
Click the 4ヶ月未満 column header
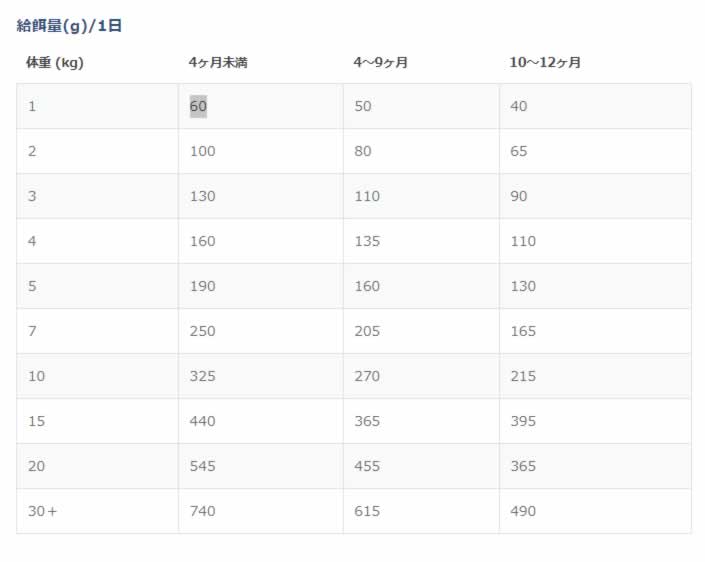pos(218,63)
